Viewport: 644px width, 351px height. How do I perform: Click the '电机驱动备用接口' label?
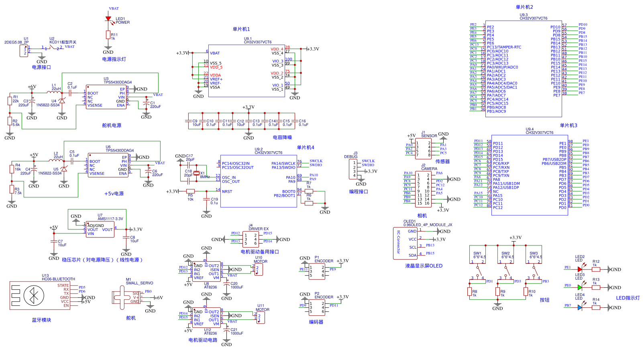tap(260, 252)
